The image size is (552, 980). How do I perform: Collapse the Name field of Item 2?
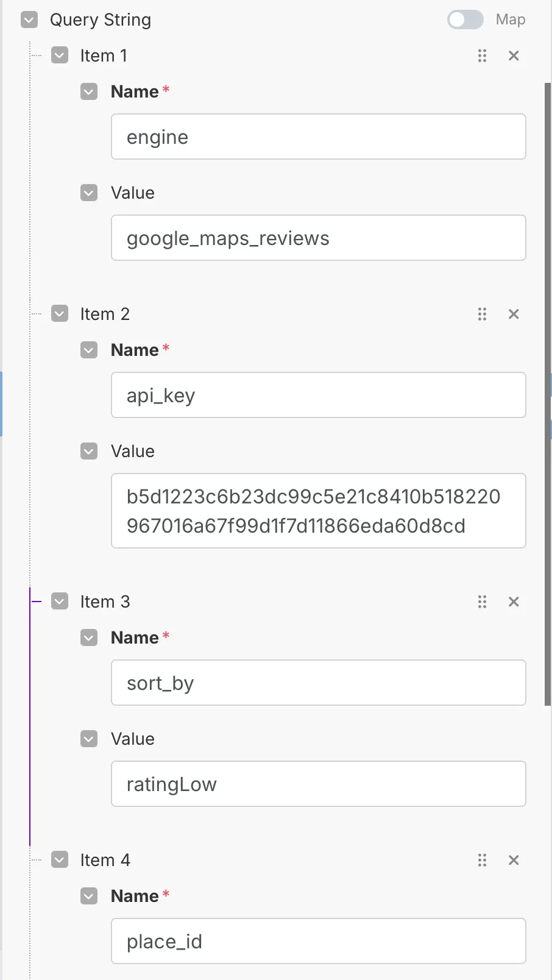tap(89, 350)
